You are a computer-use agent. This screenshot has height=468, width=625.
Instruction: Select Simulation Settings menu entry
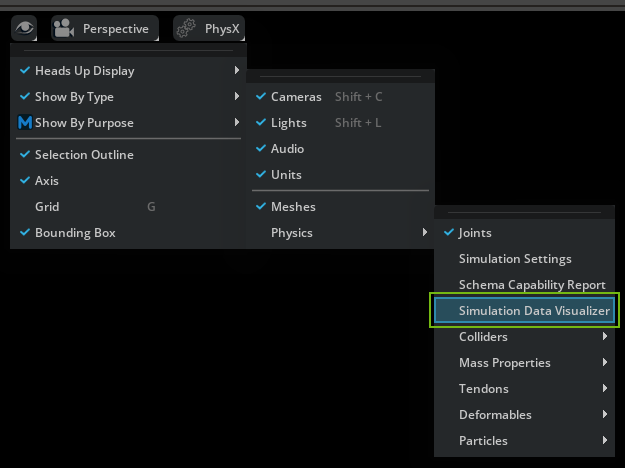click(524, 259)
